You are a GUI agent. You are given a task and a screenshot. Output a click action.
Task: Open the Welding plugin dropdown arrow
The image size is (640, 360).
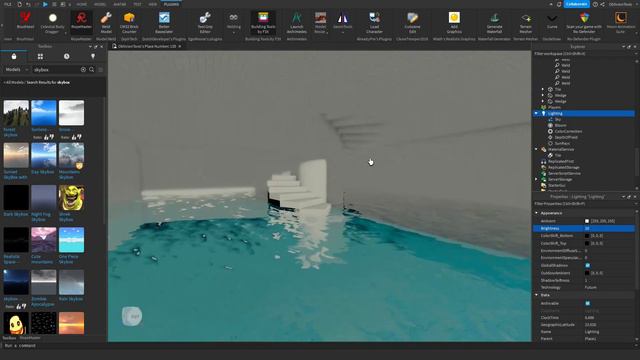pos(233,32)
